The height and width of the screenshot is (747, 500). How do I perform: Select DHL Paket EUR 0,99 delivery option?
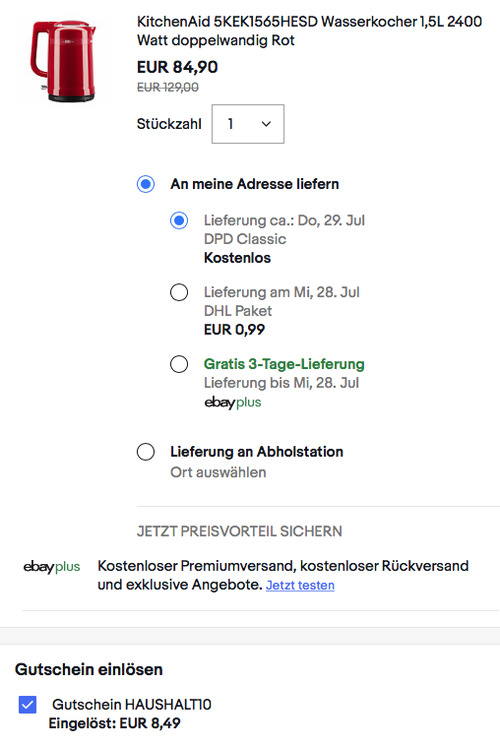point(179,292)
